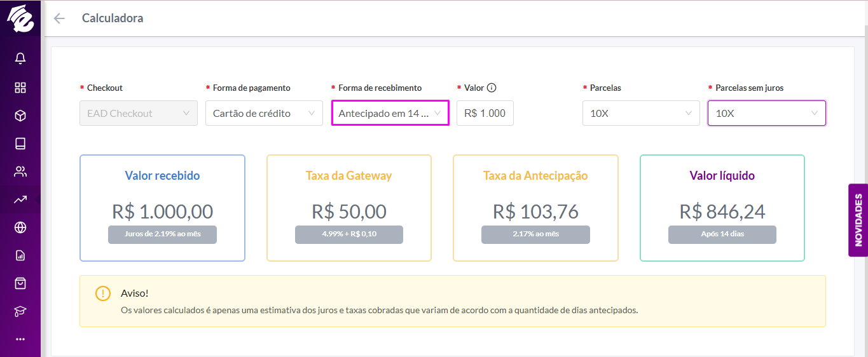Open the globe icon in sidebar

20,227
